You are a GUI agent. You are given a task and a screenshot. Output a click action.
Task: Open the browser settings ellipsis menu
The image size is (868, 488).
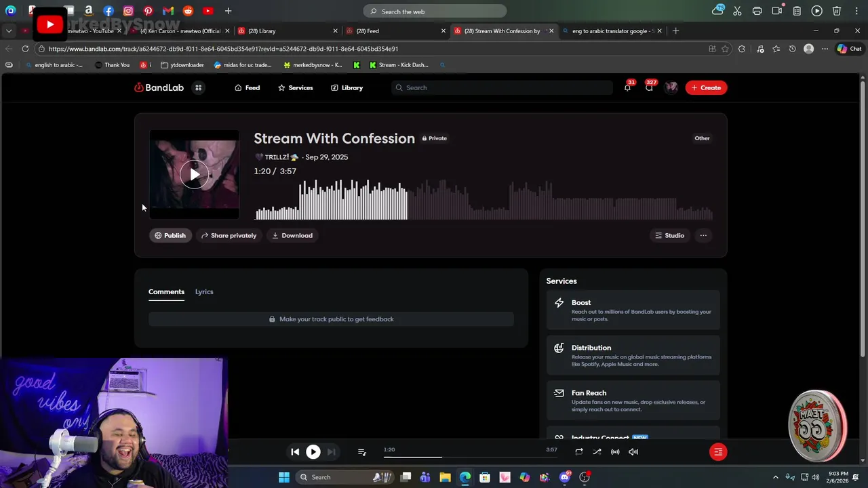[x=825, y=49]
